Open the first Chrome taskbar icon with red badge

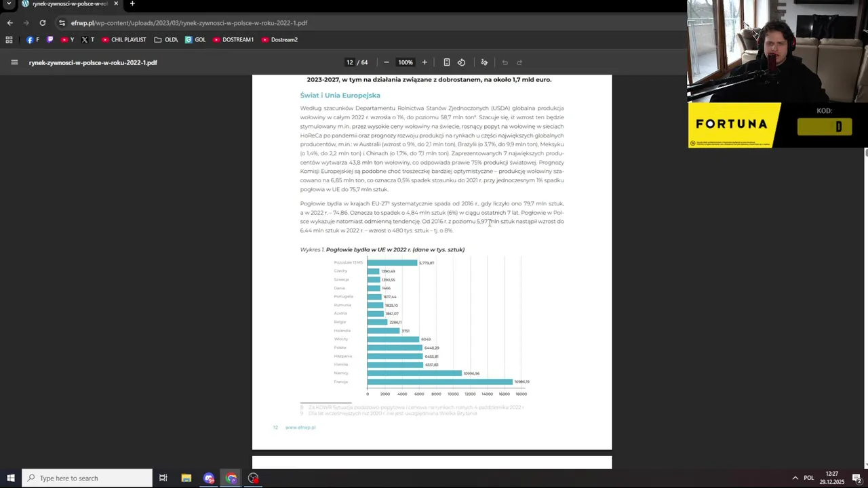click(x=209, y=478)
